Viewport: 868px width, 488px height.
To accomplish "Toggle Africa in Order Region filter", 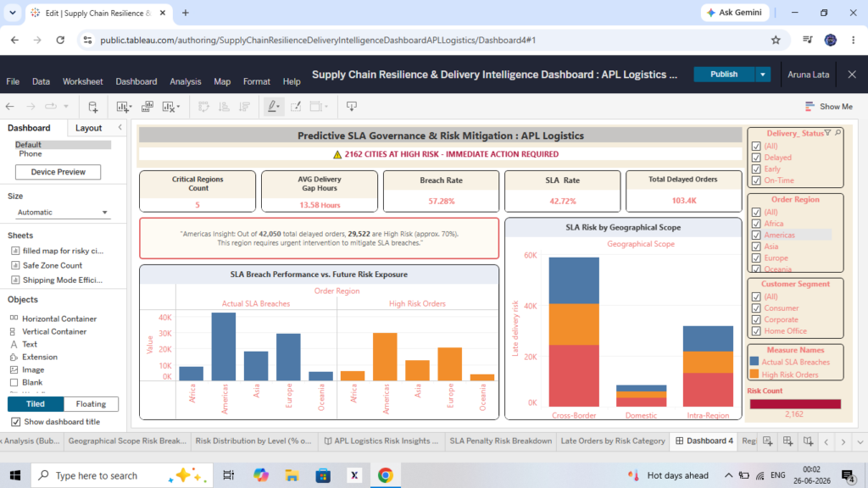I will pyautogui.click(x=756, y=224).
